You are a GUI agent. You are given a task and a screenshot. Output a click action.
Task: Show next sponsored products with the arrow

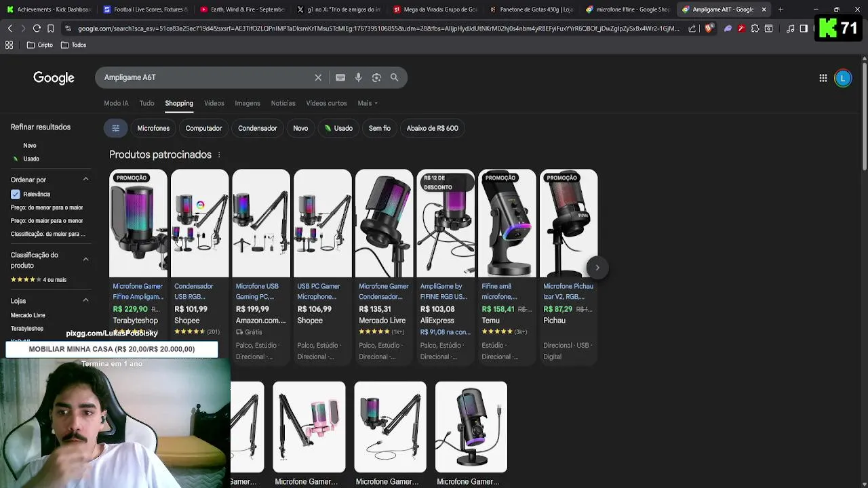[597, 268]
